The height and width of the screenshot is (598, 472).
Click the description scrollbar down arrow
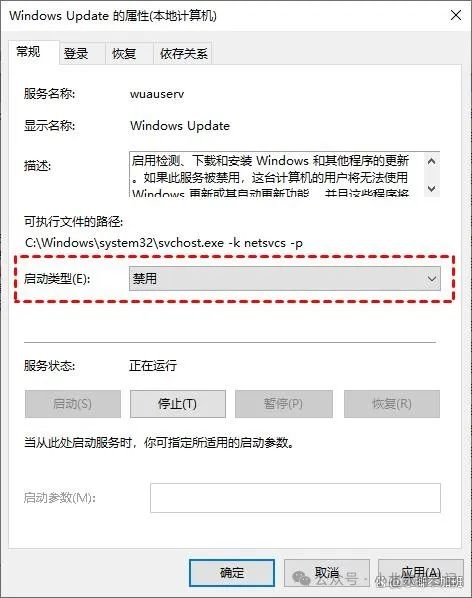click(432, 188)
